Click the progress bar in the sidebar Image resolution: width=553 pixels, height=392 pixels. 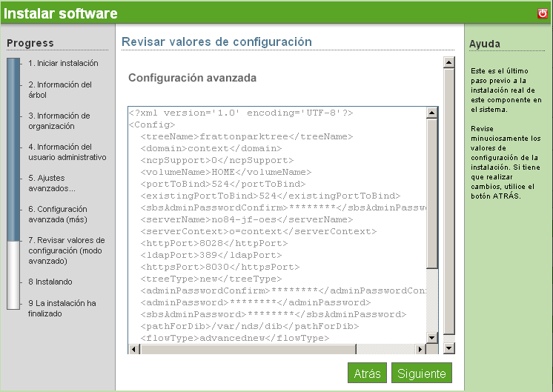(13, 184)
